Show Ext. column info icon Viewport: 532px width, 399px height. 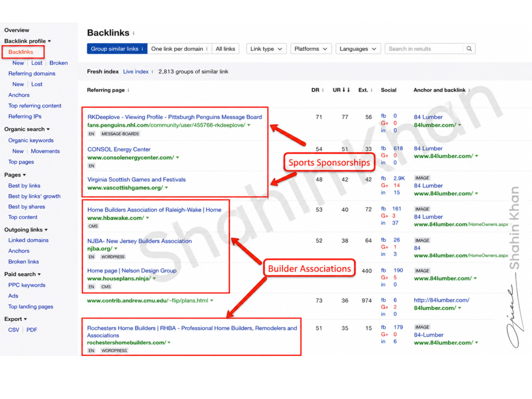371,90
